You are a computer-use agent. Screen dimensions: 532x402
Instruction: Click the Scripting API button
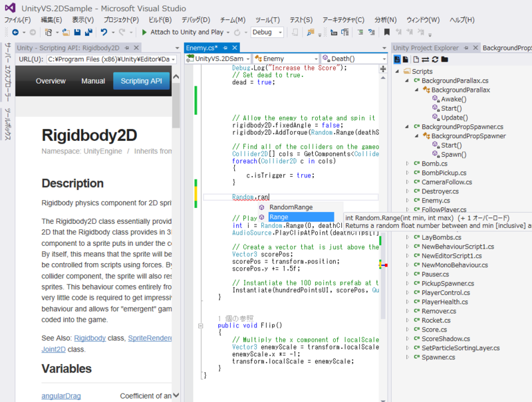(141, 81)
